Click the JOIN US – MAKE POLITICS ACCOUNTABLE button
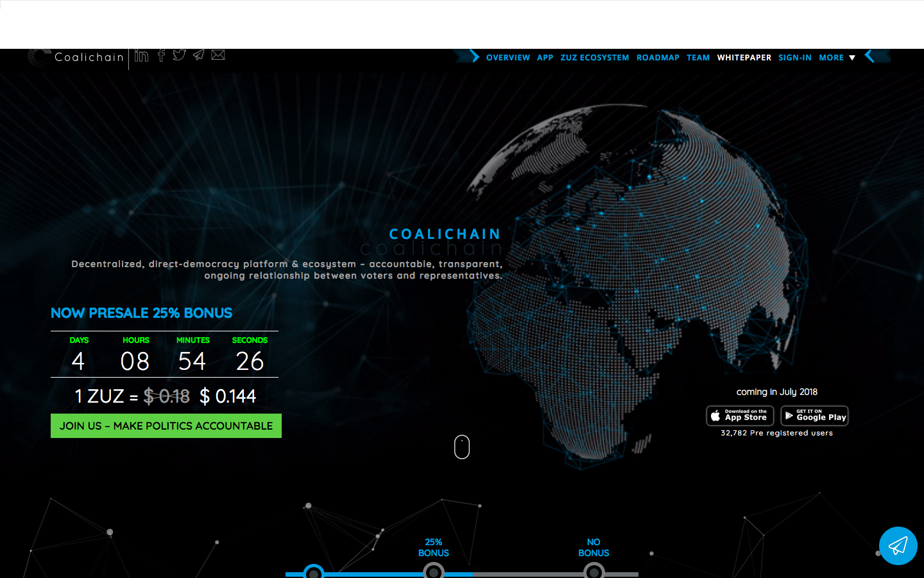 tap(166, 426)
